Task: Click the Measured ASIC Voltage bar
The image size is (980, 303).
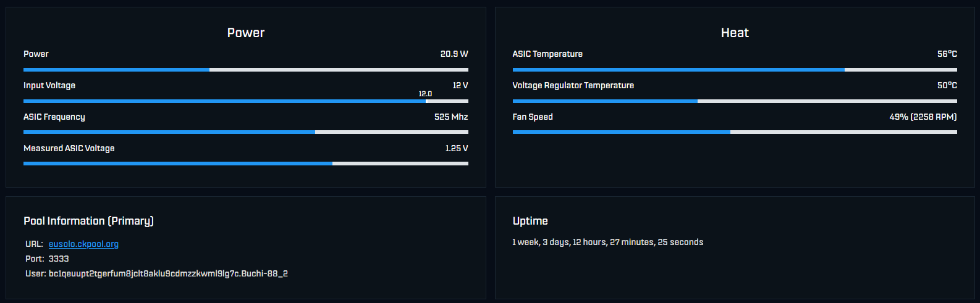Action: click(246, 164)
